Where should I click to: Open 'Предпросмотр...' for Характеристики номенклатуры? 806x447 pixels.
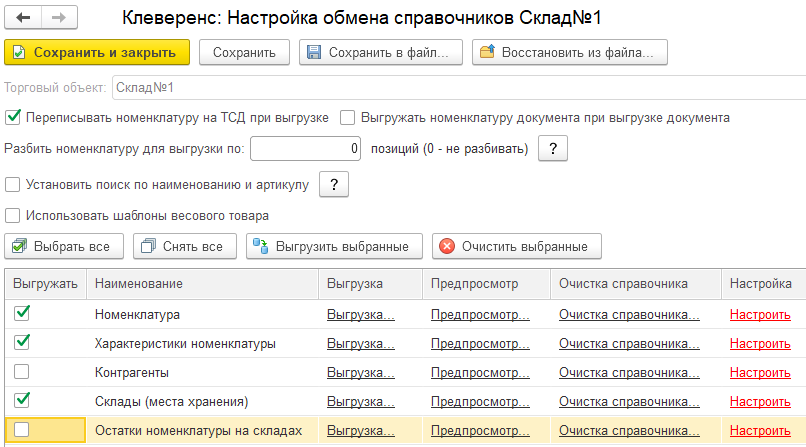(480, 344)
